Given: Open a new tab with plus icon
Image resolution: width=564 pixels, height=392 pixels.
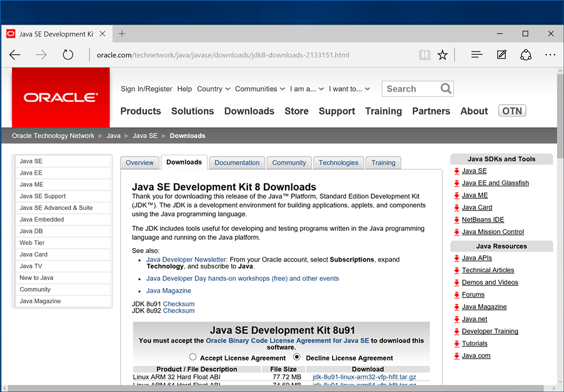Looking at the screenshot, I should pyautogui.click(x=122, y=34).
